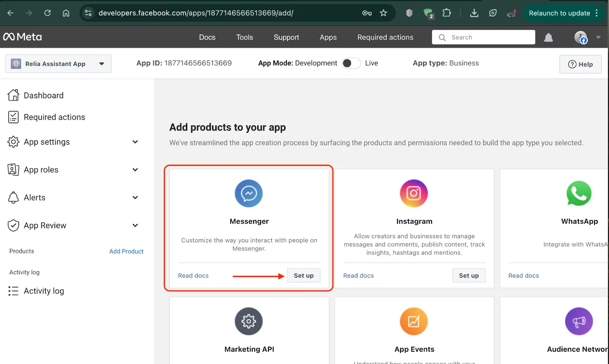The image size is (609, 364).
Task: Click the Instagram product icon
Action: pos(414,193)
